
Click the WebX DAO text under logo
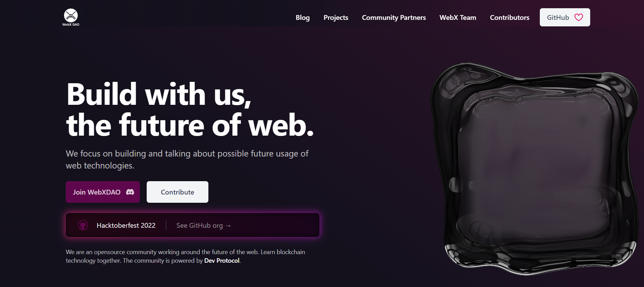pos(71,25)
